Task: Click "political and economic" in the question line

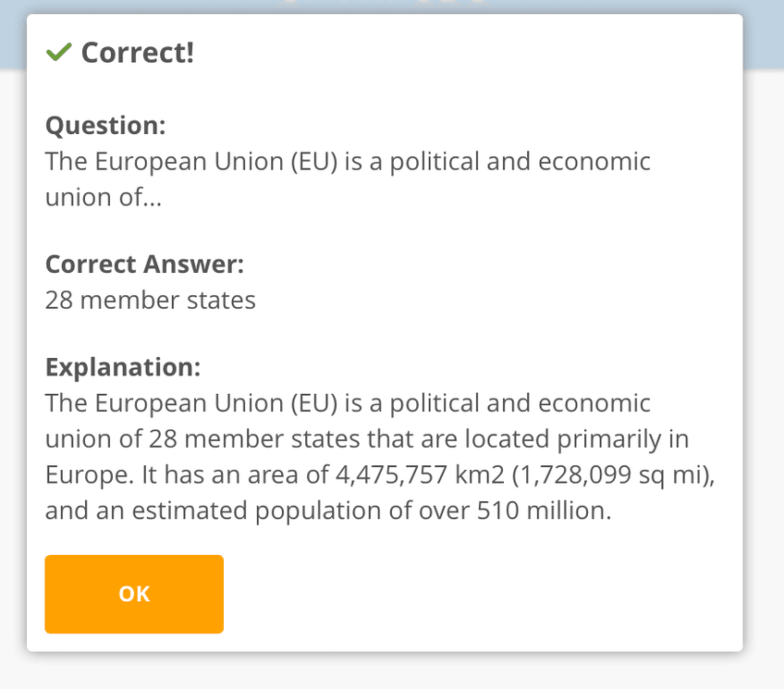Action: coord(520,161)
